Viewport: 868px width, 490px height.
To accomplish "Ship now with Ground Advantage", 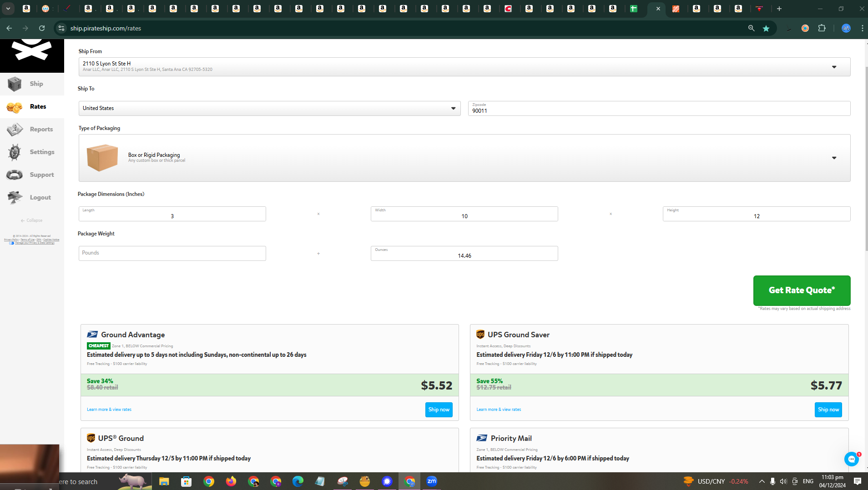I will (x=439, y=410).
